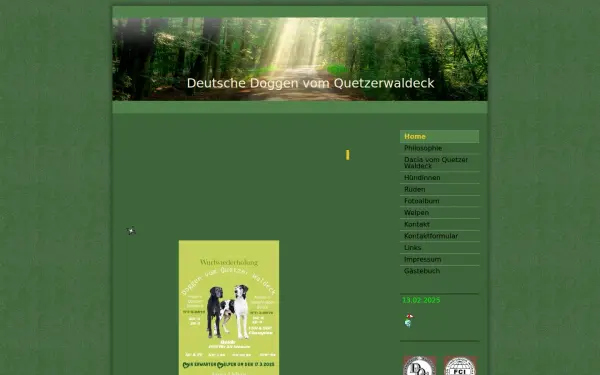
Task: Click the forest header banner image
Action: point(300,59)
